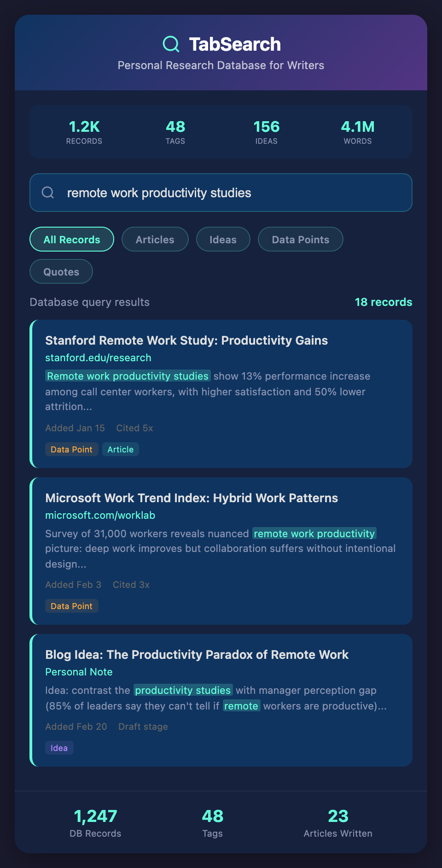The image size is (442, 868).
Task: Open the stanford.edu/research source link
Action: [x=98, y=358]
